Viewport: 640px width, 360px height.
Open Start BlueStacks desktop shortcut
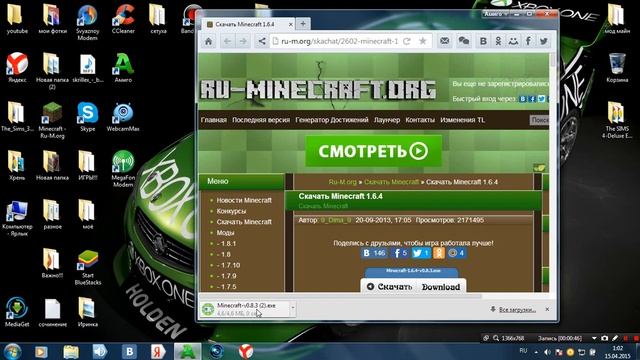88,267
